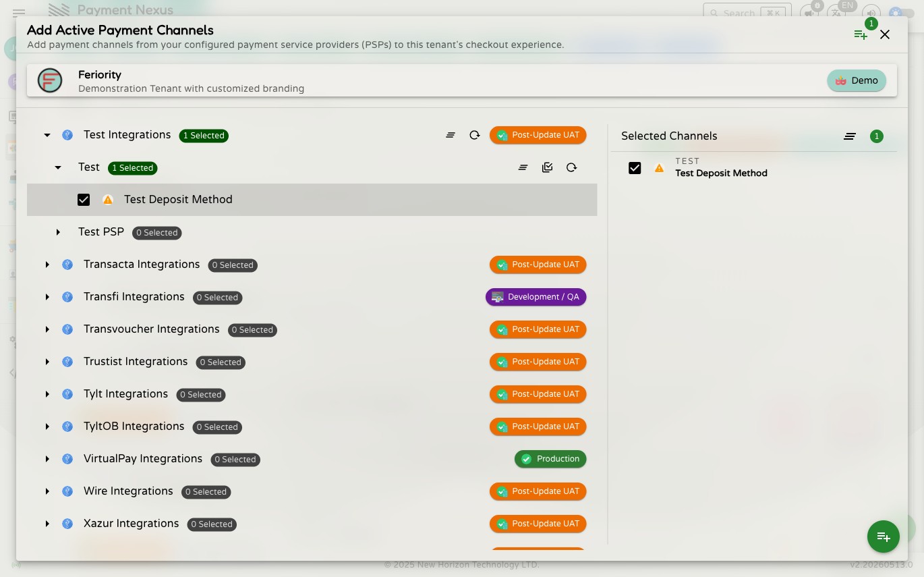Image resolution: width=924 pixels, height=577 pixels.
Task: Click the sound icon in background top bar
Action: click(x=871, y=13)
